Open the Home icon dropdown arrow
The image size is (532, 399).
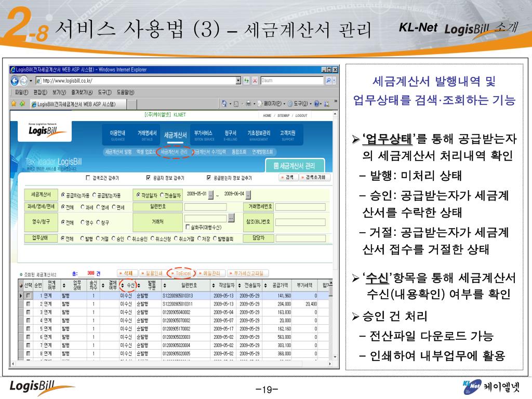point(230,104)
